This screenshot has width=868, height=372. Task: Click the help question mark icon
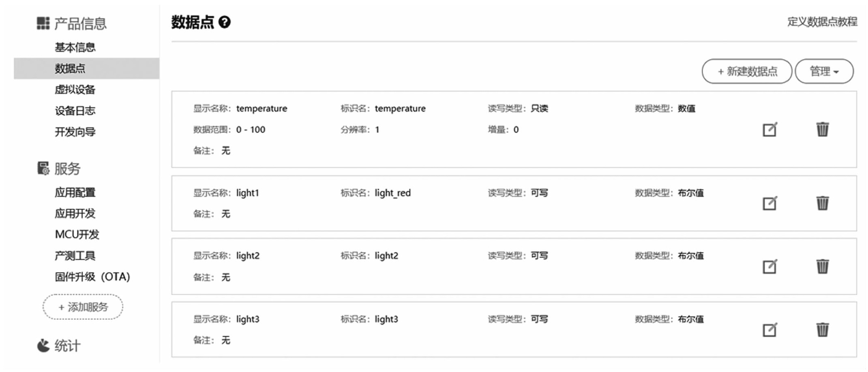[224, 22]
